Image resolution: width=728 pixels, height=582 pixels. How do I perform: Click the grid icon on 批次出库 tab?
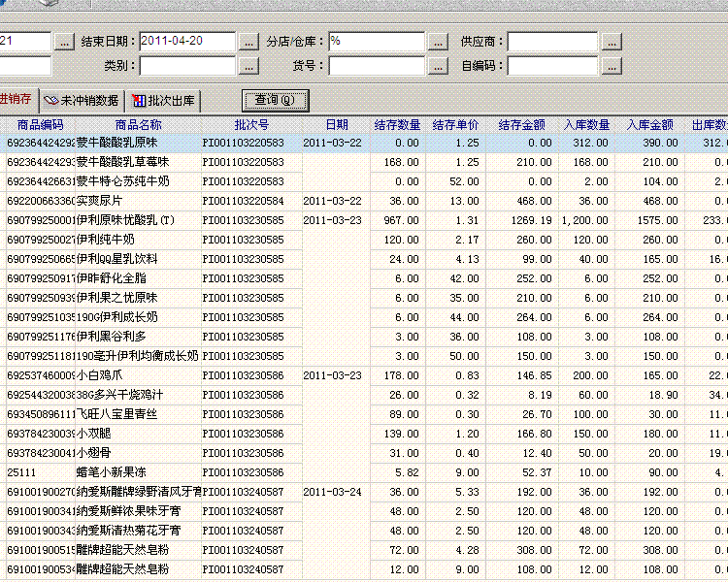(139, 100)
